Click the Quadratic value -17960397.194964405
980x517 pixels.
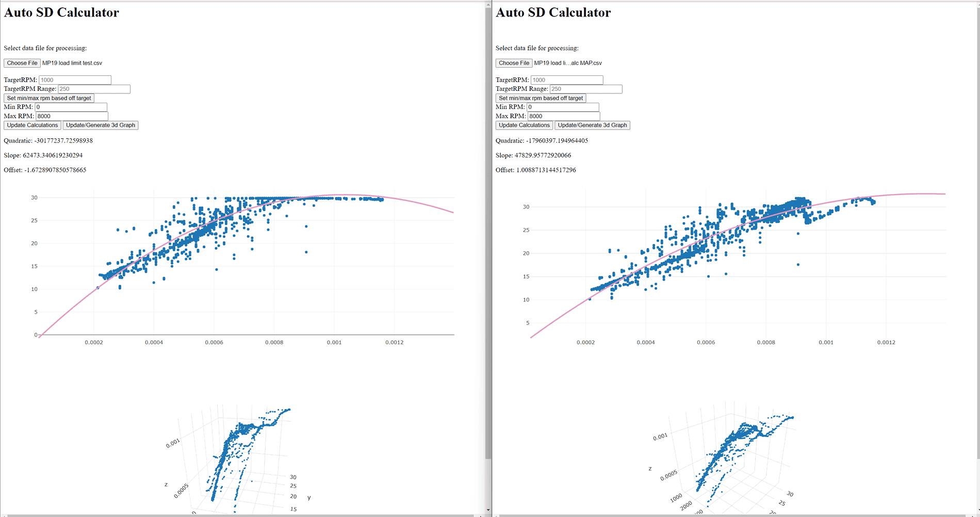click(557, 140)
